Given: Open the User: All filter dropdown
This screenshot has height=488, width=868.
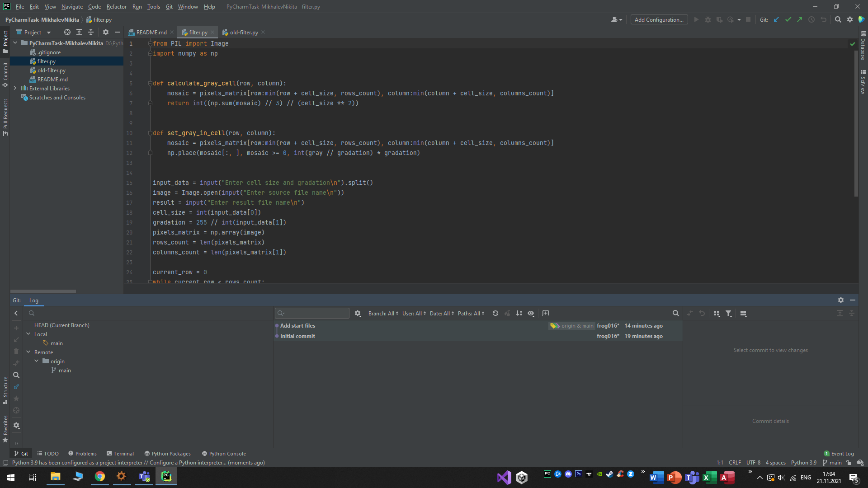Looking at the screenshot, I should coord(414,314).
